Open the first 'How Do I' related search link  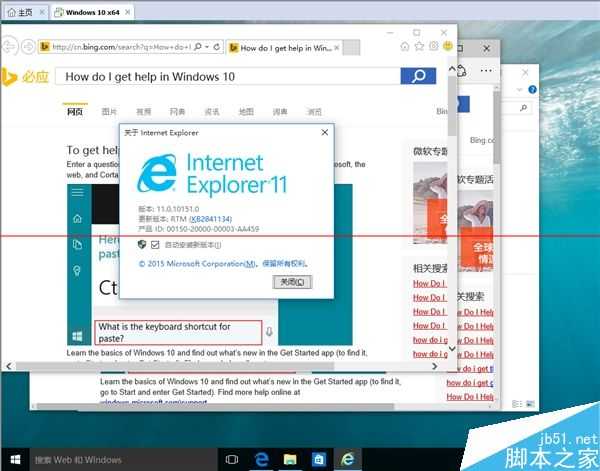430,284
